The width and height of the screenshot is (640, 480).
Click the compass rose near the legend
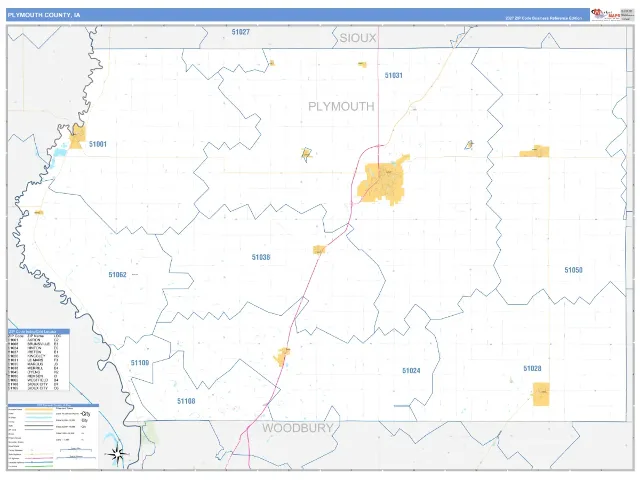(118, 454)
